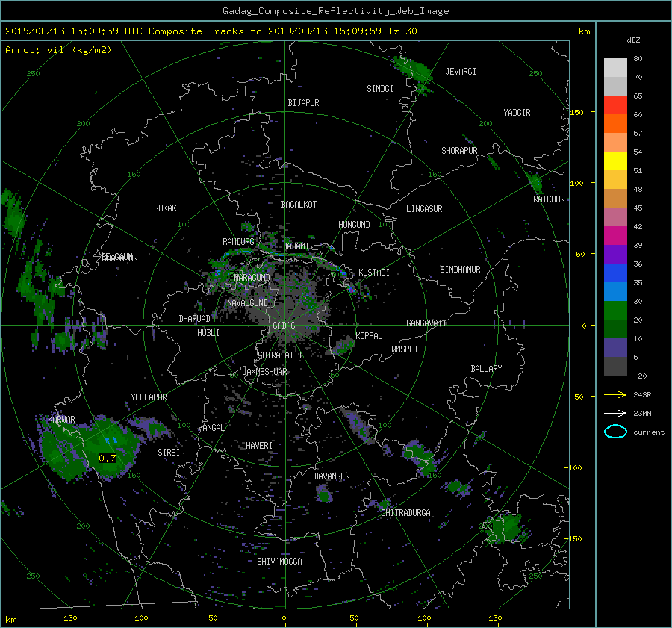Screen dimensions: 672x628
Task: Click the SINDGI city label
Action: pyautogui.click(x=380, y=89)
